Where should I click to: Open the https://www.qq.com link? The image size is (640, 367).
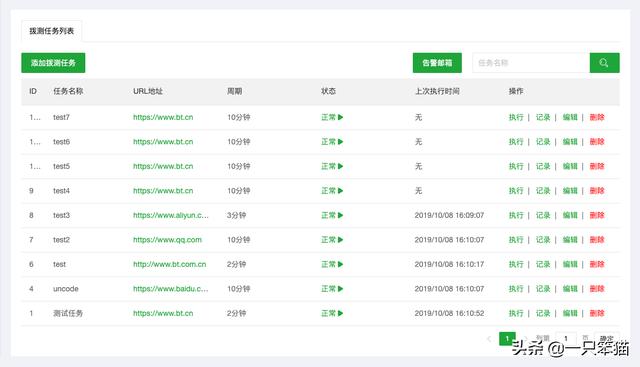point(167,240)
